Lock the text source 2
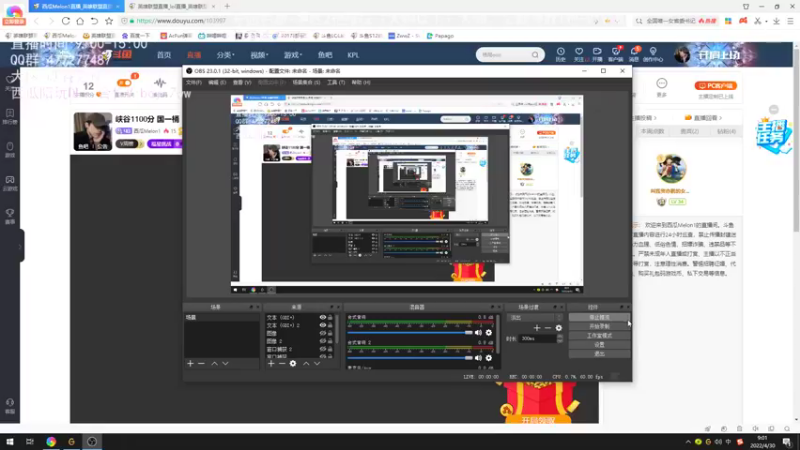Viewport: 800px width, 450px height. [330, 325]
